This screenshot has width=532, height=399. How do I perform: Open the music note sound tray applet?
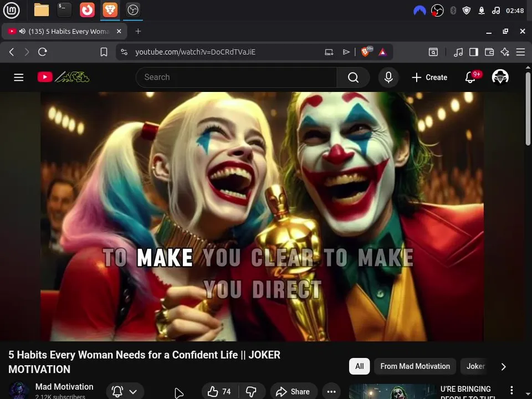pyautogui.click(x=495, y=11)
